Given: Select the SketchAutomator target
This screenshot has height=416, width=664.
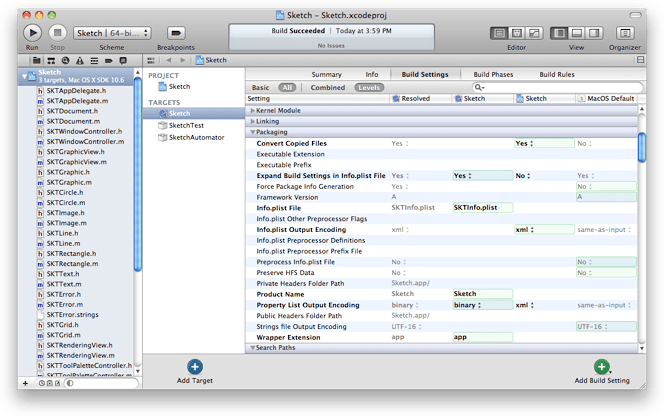Looking at the screenshot, I should (x=191, y=138).
